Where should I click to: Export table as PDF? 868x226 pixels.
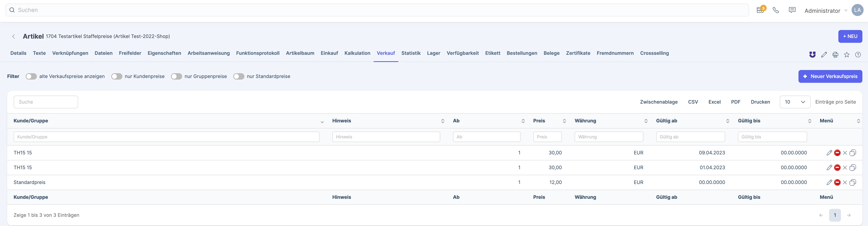736,102
